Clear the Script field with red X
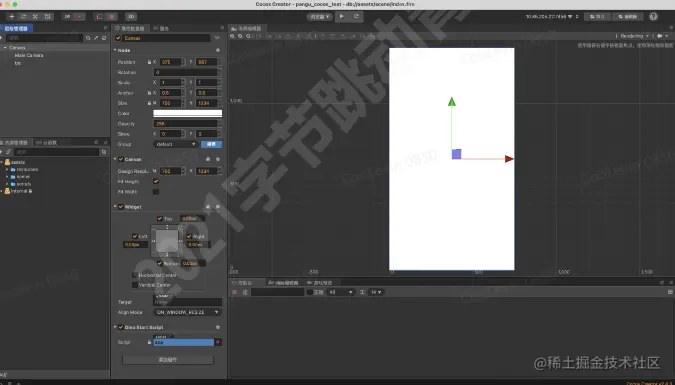 click(x=218, y=342)
